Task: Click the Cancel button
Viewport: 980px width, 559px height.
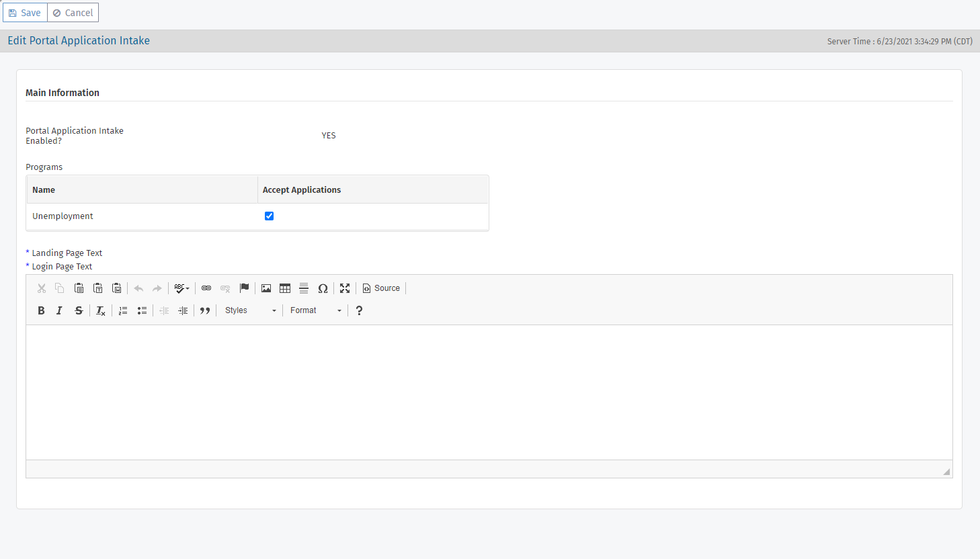Action: click(73, 13)
